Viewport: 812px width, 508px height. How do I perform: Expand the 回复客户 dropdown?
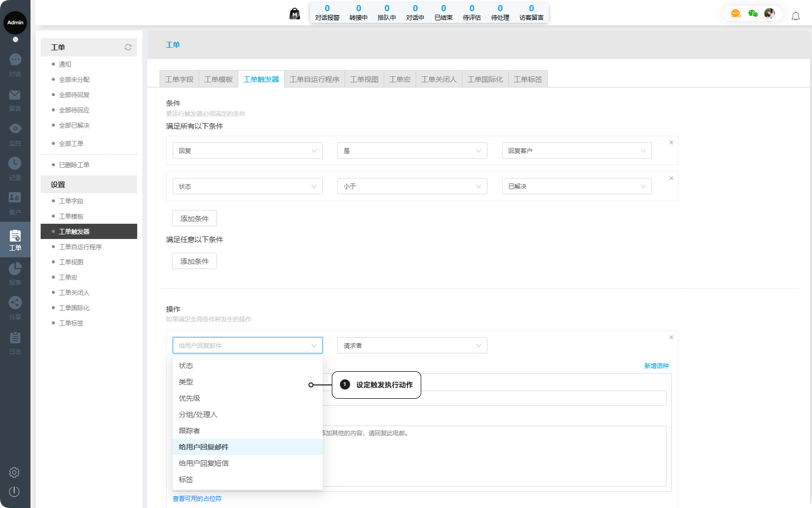point(576,151)
